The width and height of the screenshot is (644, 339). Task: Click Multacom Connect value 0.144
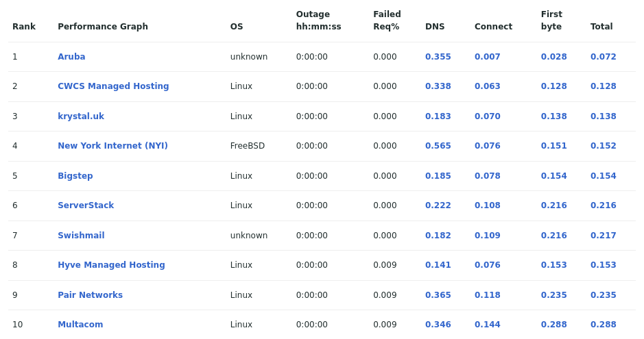(488, 324)
